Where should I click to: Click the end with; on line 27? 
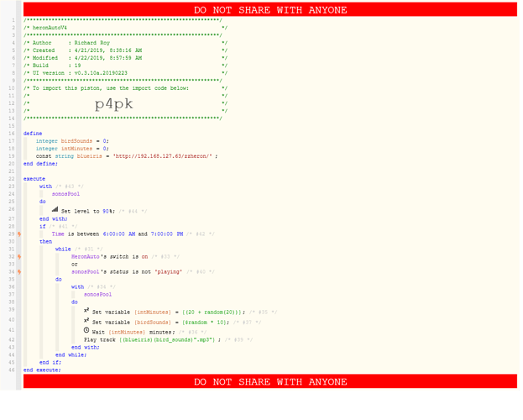[54, 219]
